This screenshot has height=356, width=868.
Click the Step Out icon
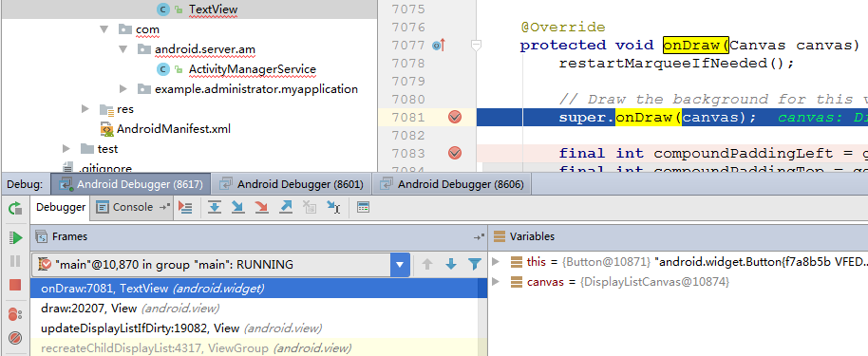coord(286,208)
